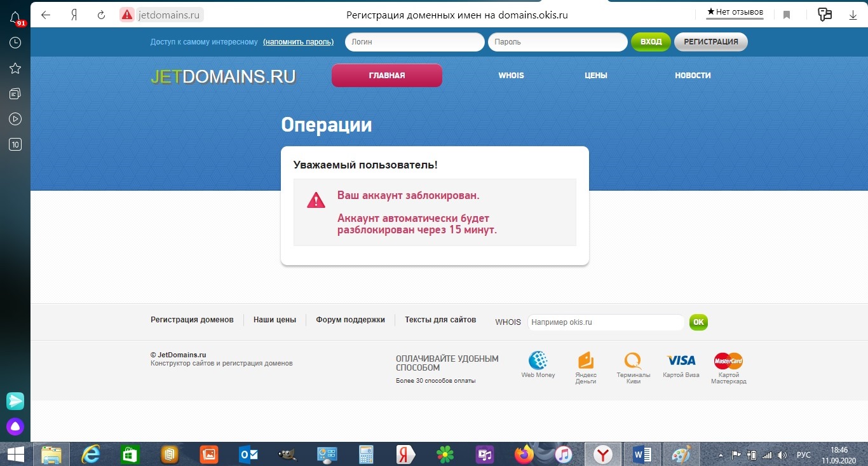The image size is (868, 466).
Task: Open the video play icon in the sidebar
Action: coord(15,119)
